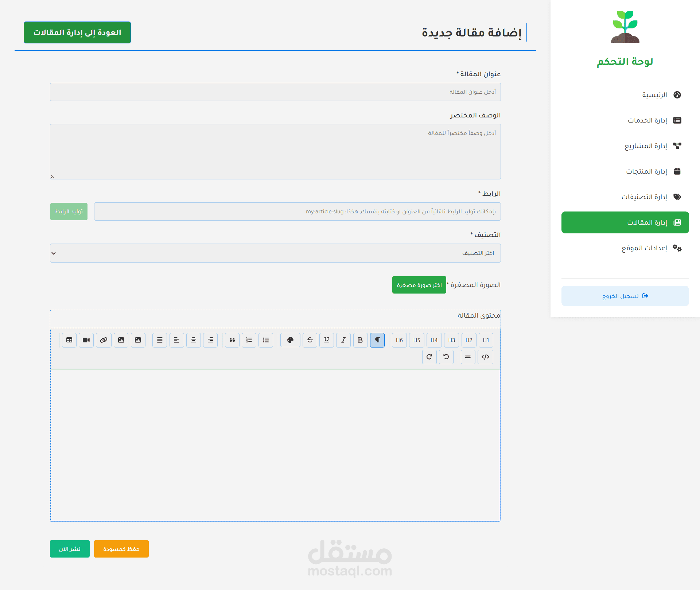Start a bulleted list
The height and width of the screenshot is (590, 700).
click(x=266, y=340)
